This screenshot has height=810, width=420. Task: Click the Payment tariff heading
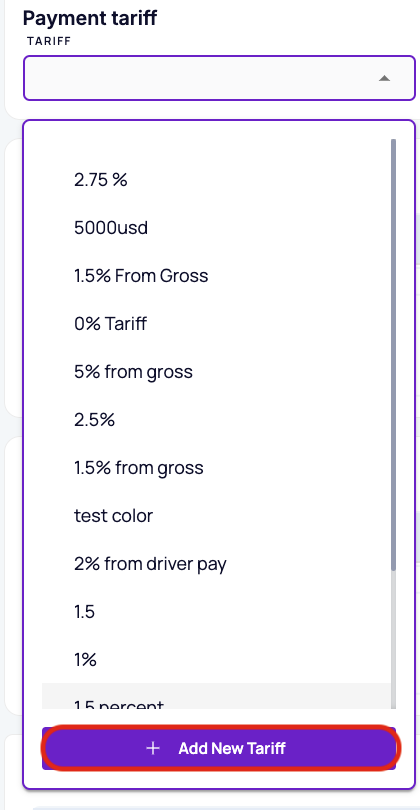click(x=90, y=19)
